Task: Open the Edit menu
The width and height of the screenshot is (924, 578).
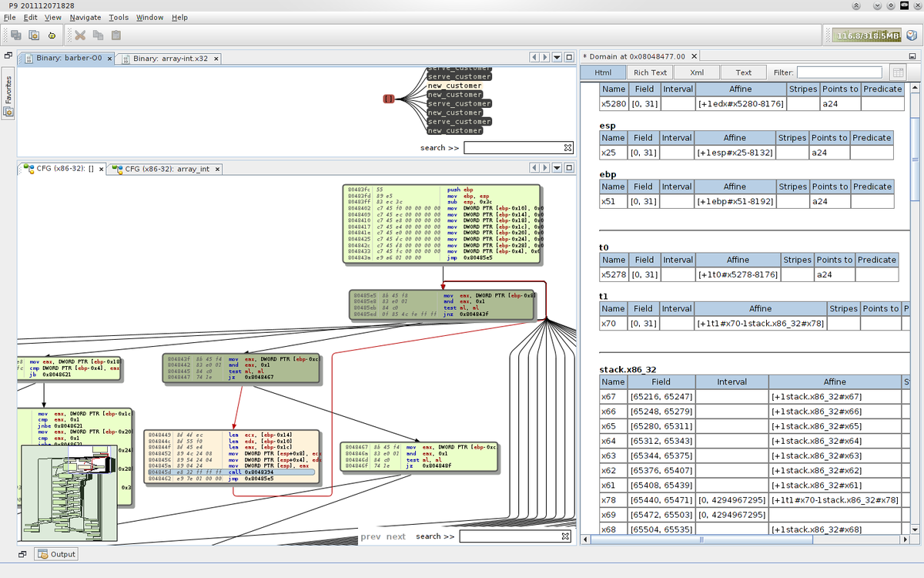Action: pos(30,17)
